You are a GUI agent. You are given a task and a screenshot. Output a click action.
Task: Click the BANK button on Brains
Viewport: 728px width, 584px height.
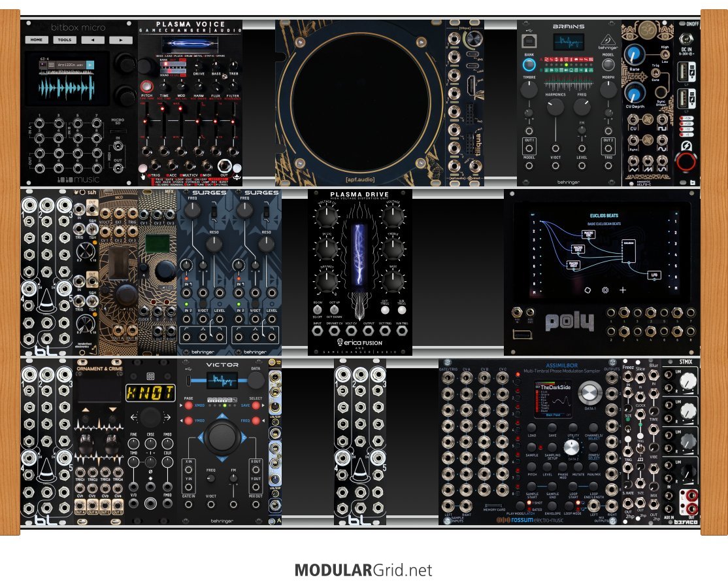click(x=529, y=65)
